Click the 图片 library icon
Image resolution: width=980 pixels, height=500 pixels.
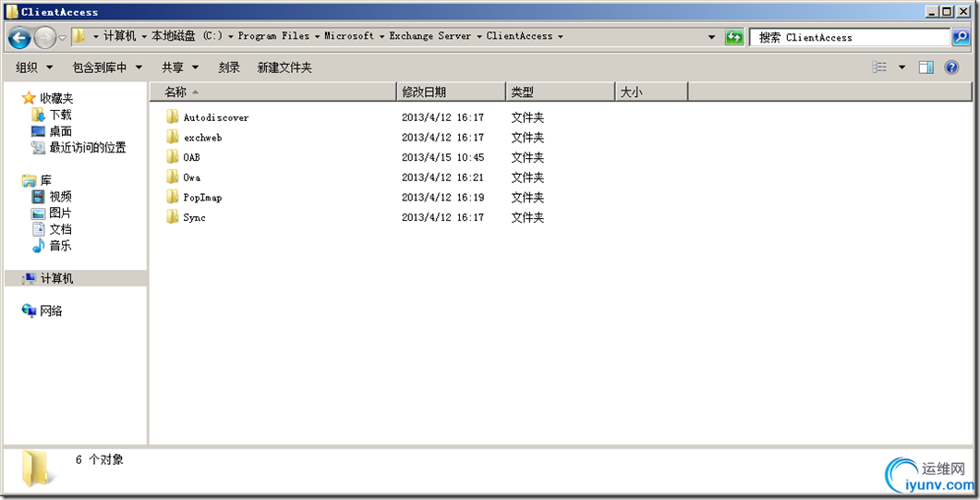point(38,213)
